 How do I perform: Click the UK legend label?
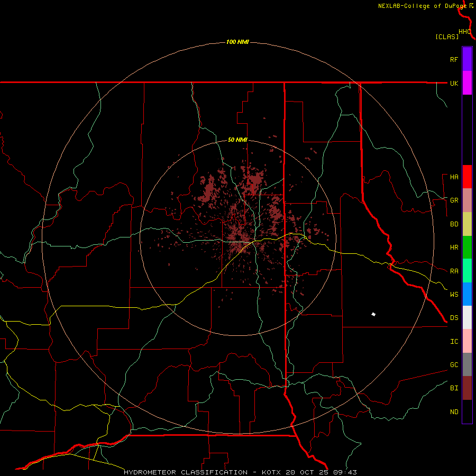click(x=454, y=83)
